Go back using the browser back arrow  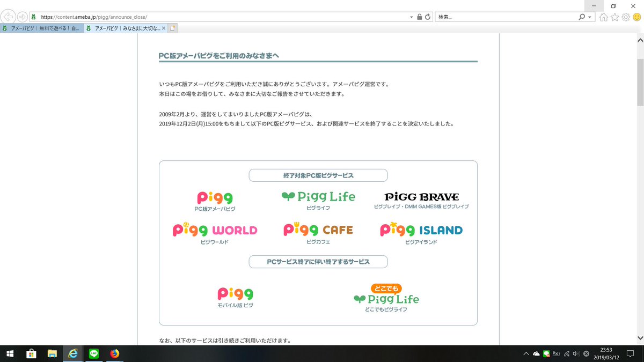coord(9,17)
